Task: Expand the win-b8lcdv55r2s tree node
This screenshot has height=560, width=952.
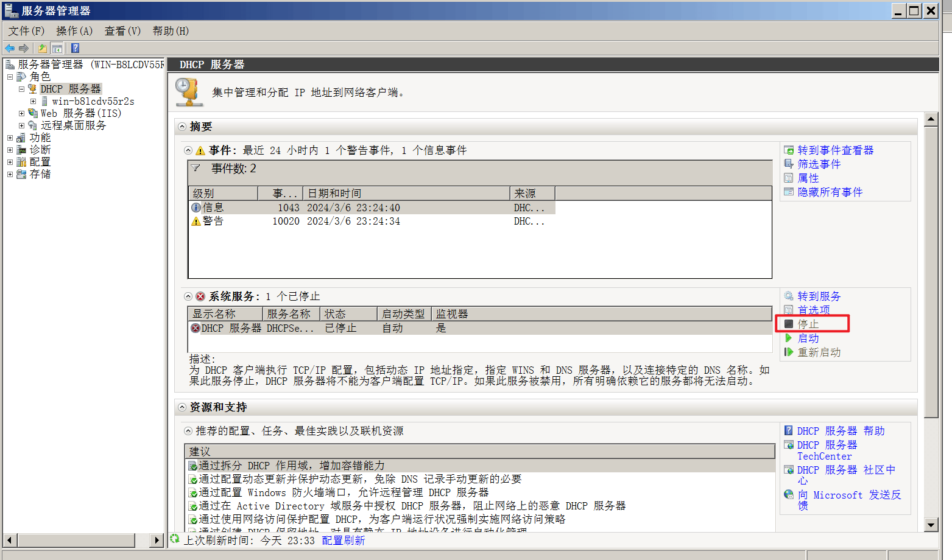Action: (33, 101)
